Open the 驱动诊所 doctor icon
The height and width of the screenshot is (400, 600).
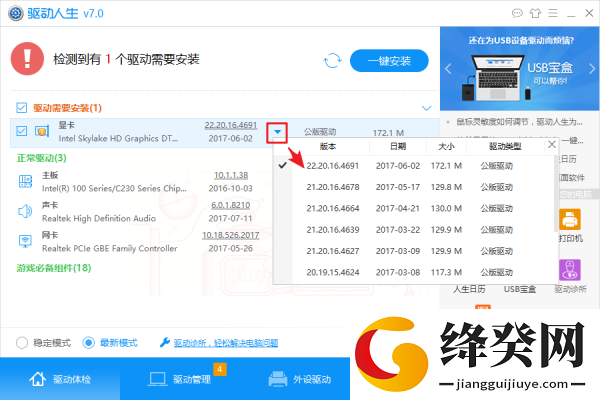(x=570, y=270)
